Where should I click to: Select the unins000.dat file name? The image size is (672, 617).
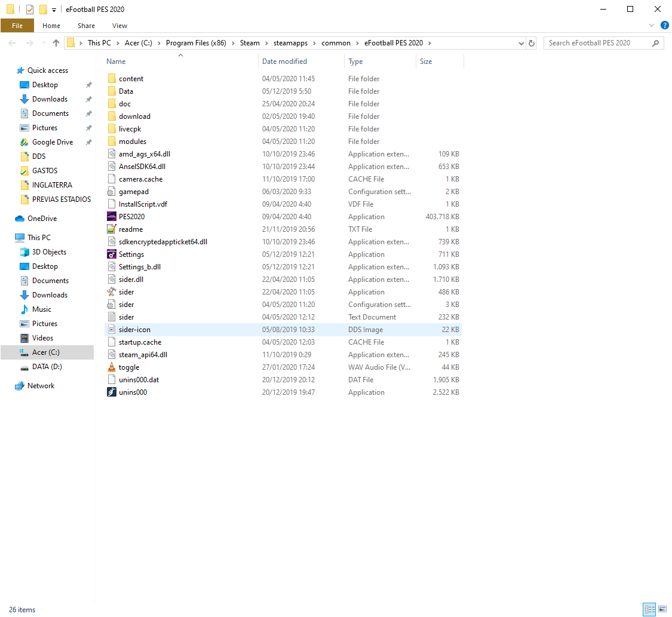click(139, 380)
